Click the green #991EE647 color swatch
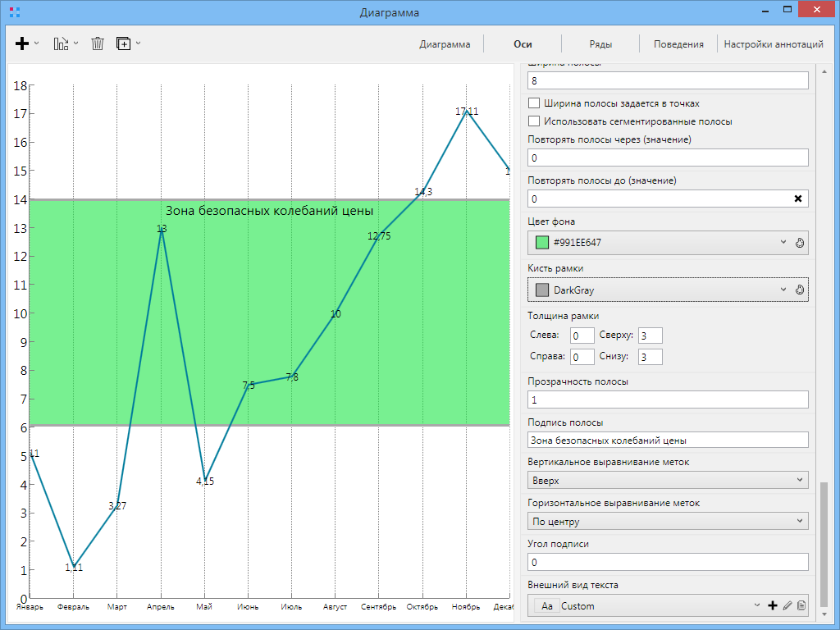840x630 pixels. 542,243
